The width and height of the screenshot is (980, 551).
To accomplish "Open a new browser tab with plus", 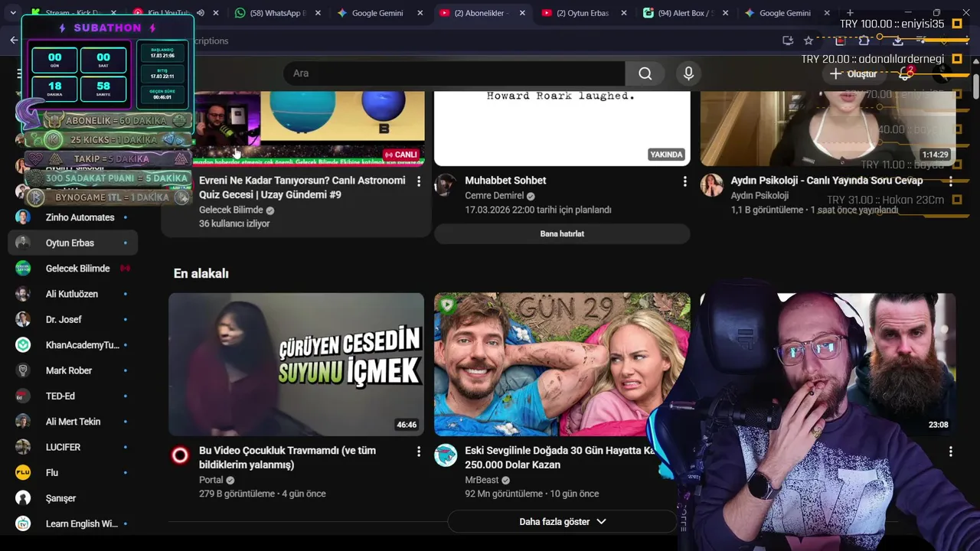I will 850,13.
